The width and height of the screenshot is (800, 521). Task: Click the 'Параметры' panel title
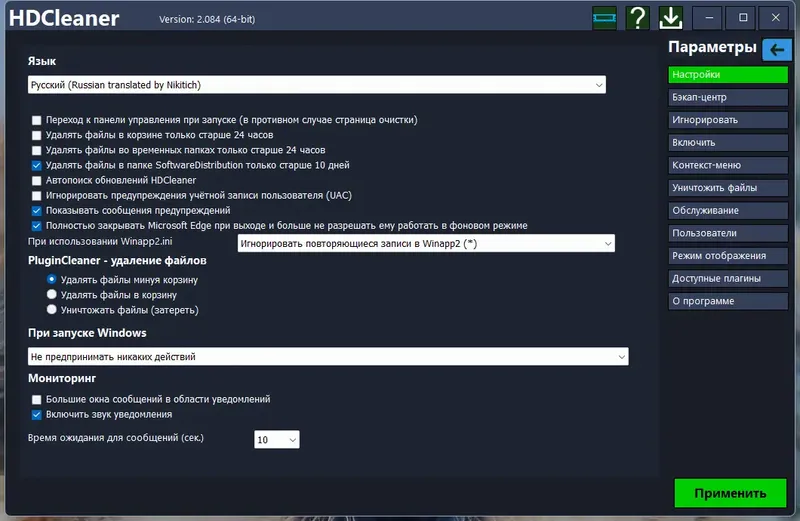[x=712, y=47]
